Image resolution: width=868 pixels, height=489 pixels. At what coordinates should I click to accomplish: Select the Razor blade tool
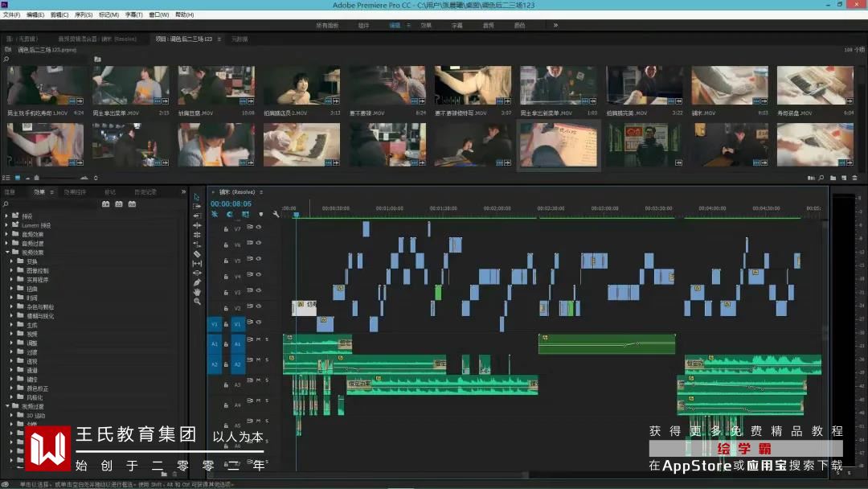coord(197,253)
